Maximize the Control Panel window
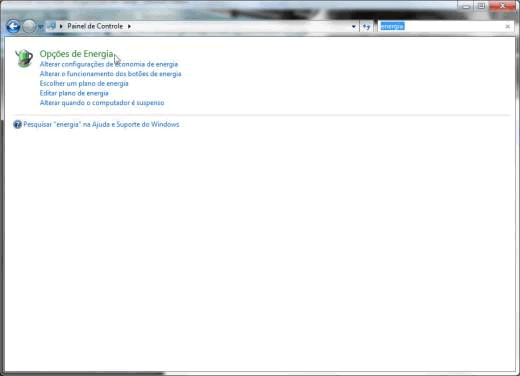 point(481,6)
